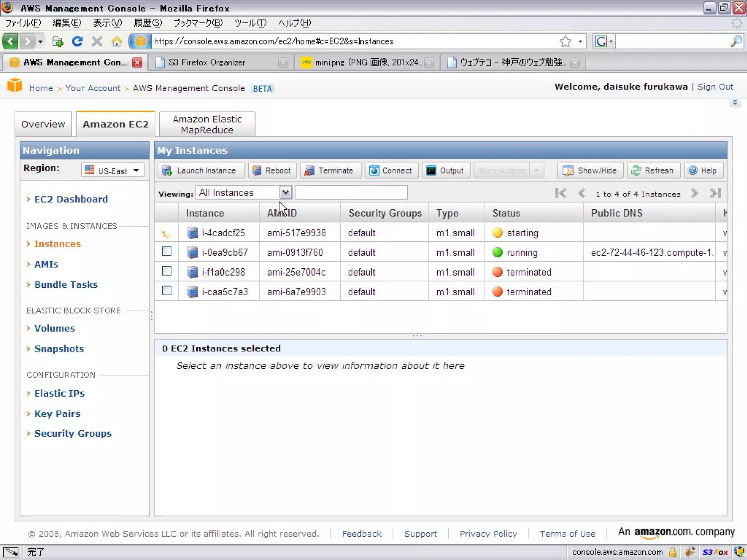Viewport: 747px width, 560px height.
Task: Click the Launch Instance button
Action: pyautogui.click(x=201, y=170)
